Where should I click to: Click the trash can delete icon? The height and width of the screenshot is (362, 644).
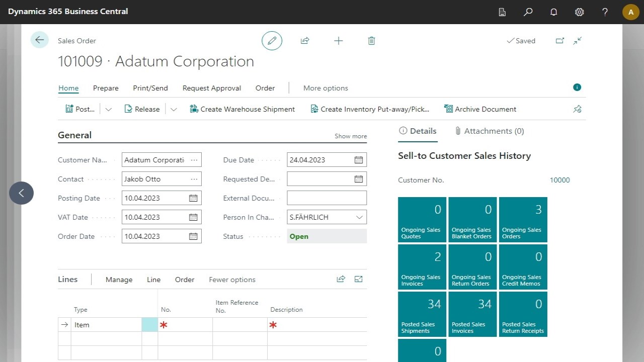pyautogui.click(x=371, y=41)
